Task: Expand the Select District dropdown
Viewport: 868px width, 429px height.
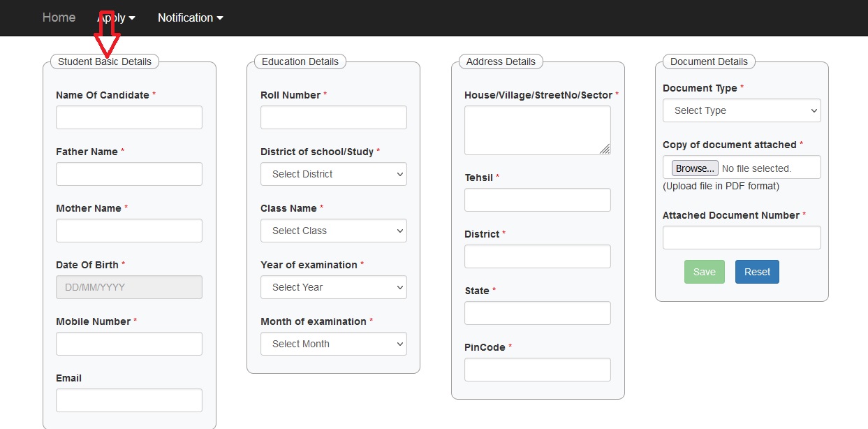Action: click(333, 174)
